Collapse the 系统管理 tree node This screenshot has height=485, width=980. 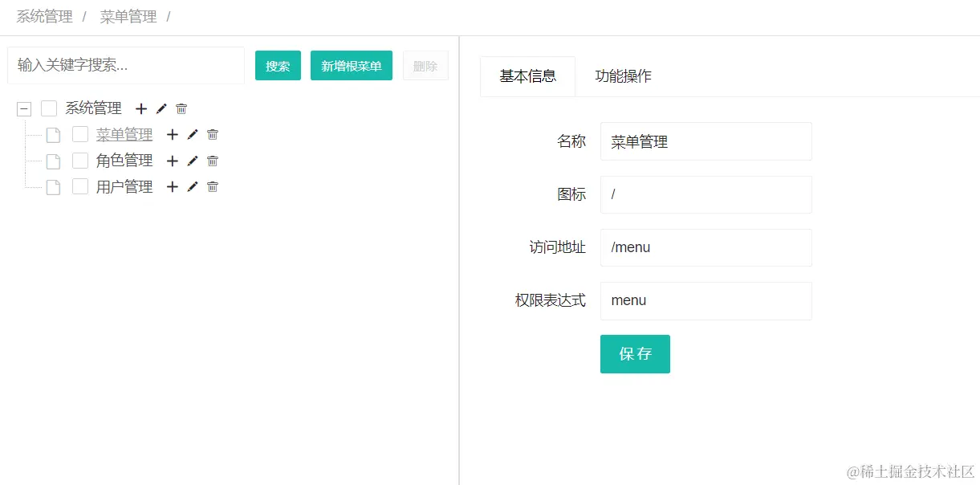(x=24, y=108)
